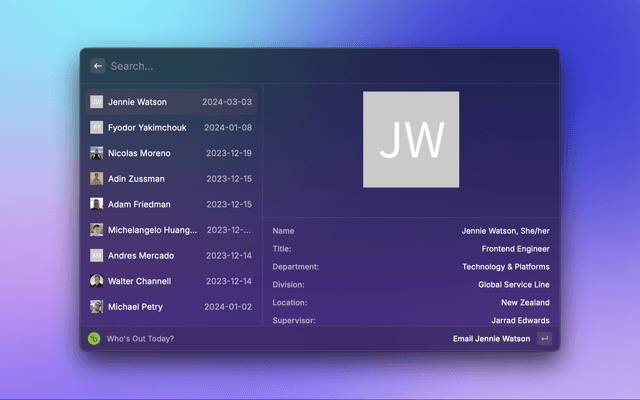Click Adam Friedman's profile photo
Image resolution: width=640 pixels, height=400 pixels.
96,204
